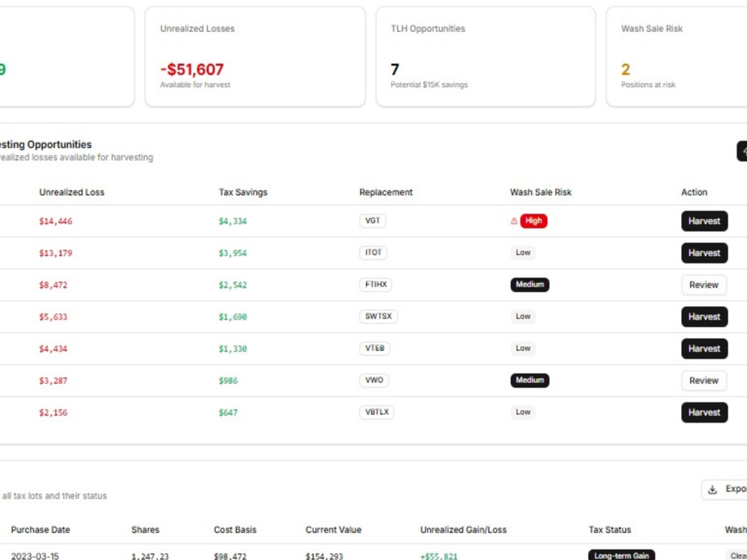Click the Tax Status column header
Screen dimensions: 747x560
[x=610, y=530]
